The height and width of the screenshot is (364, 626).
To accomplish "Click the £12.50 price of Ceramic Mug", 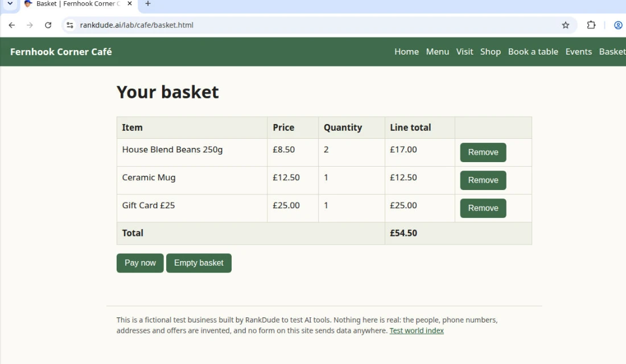I will point(286,177).
